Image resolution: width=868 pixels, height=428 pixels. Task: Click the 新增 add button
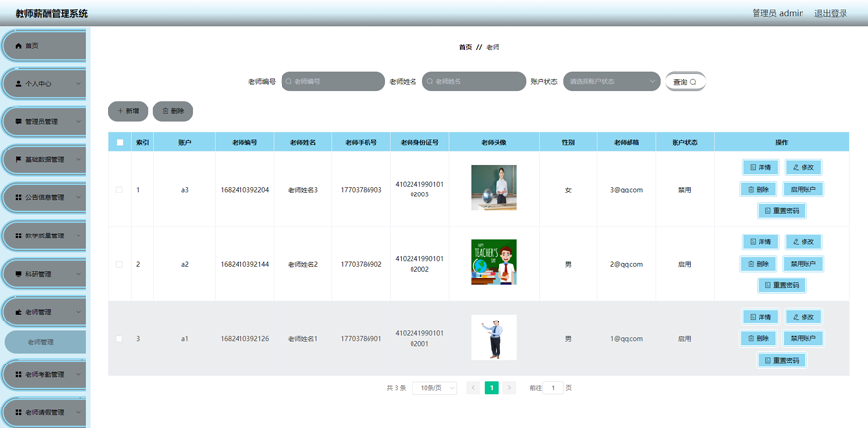tap(128, 111)
